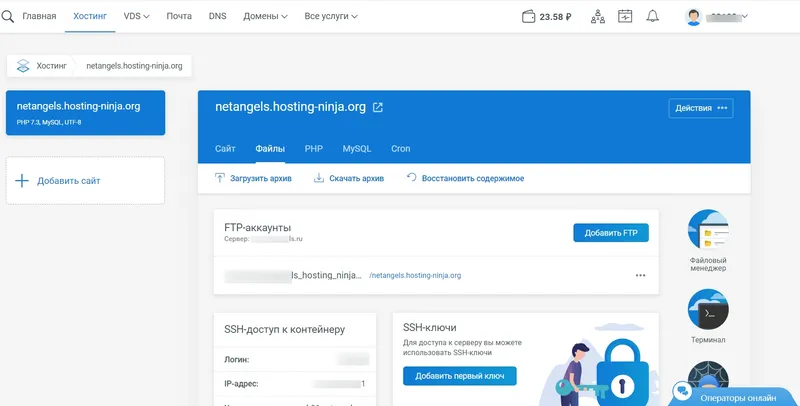The width and height of the screenshot is (800, 406).
Task: Click Скачать архив link
Action: tap(357, 179)
